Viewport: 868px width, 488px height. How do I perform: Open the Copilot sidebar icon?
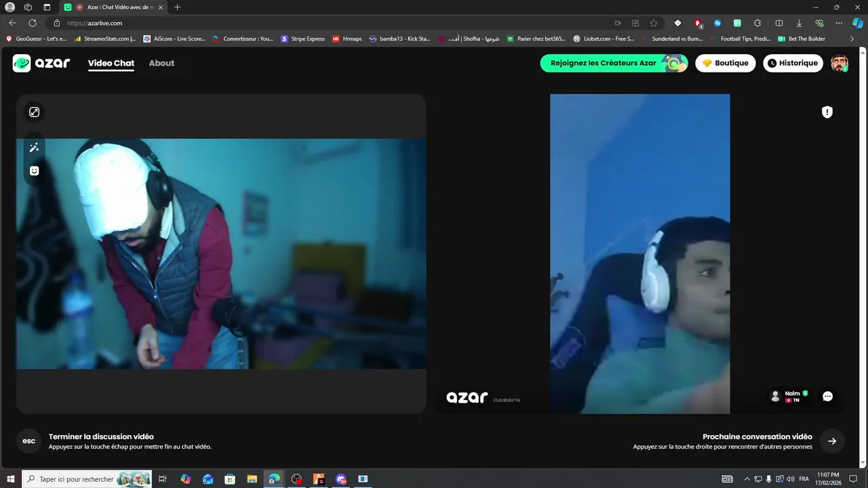858,23
